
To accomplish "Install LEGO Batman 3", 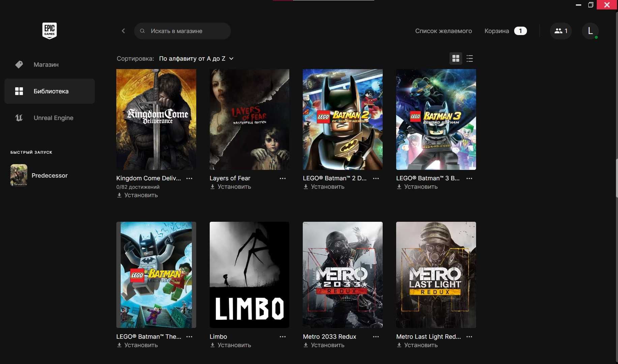I will (x=417, y=187).
